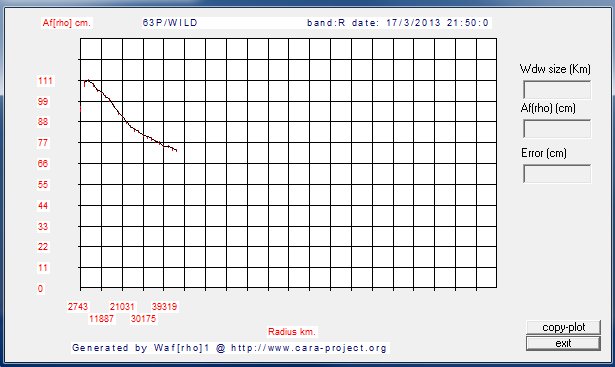Click the Radius km. axis label

[x=291, y=332]
